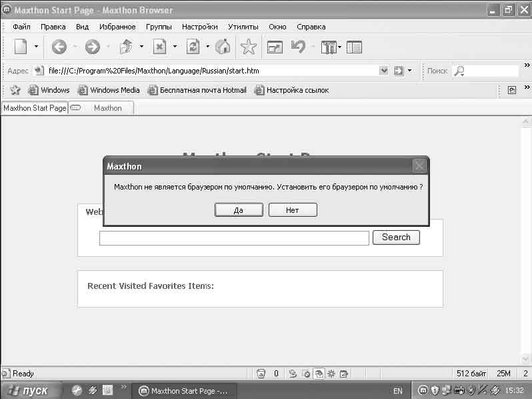Image resolution: width=532 pixels, height=399 pixels.
Task: Open the New page dropdown arrow
Action: 36,47
